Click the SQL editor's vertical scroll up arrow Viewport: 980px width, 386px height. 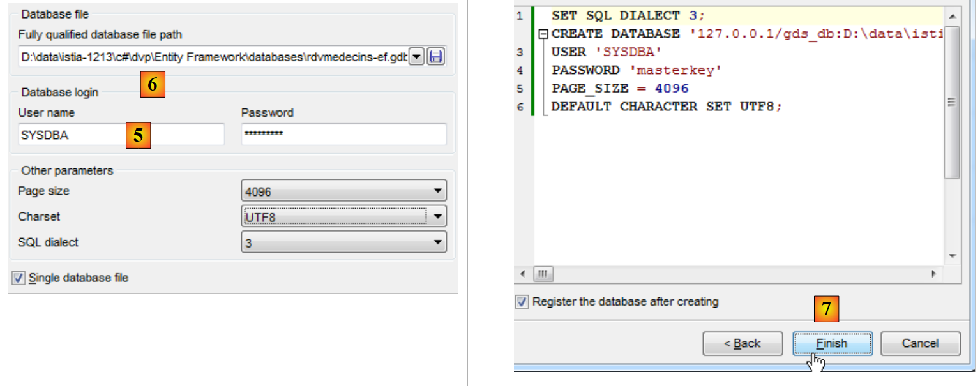coord(953,16)
